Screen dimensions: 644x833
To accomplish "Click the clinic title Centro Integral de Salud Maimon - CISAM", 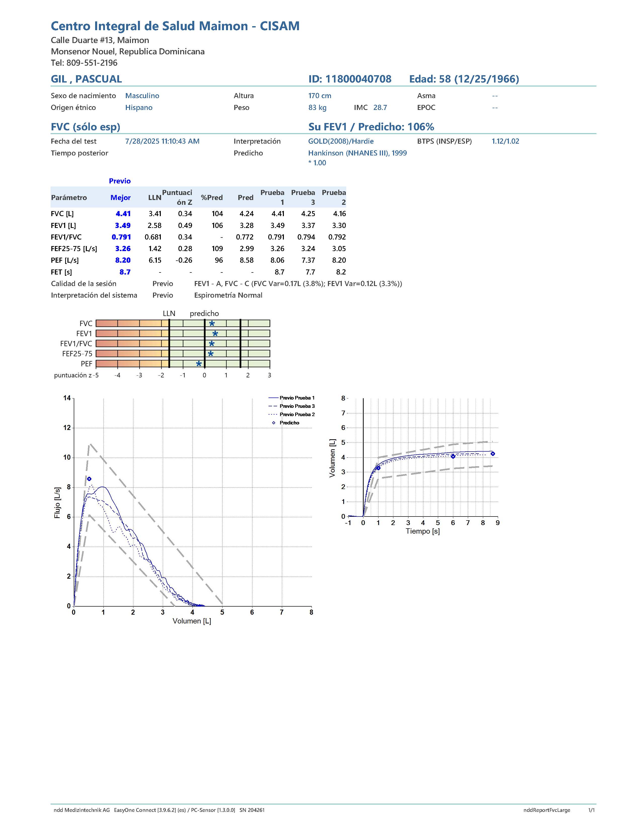I will point(175,26).
